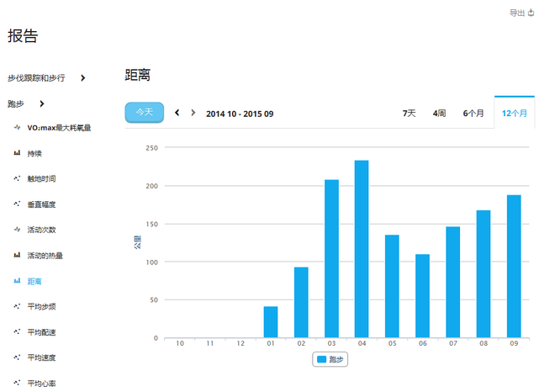Switch to the 6个月 tab

click(473, 114)
